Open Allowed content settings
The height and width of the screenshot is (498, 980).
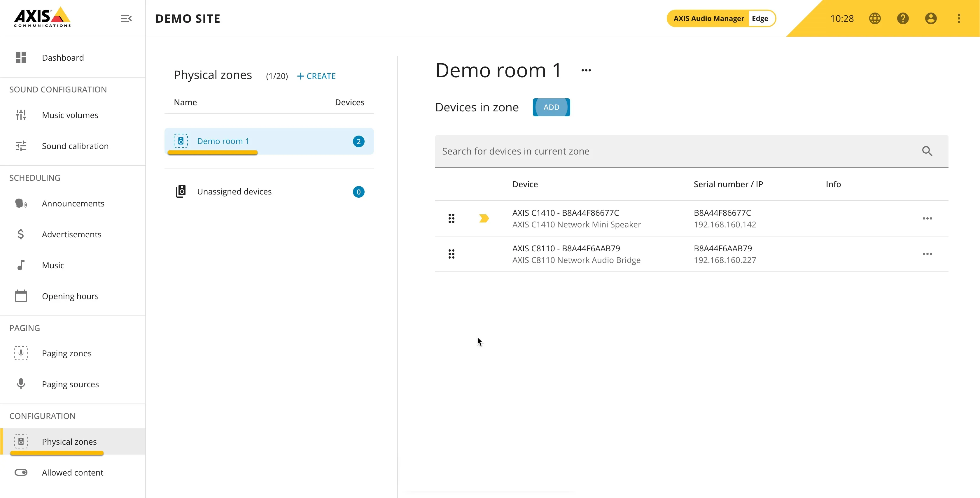click(73, 473)
